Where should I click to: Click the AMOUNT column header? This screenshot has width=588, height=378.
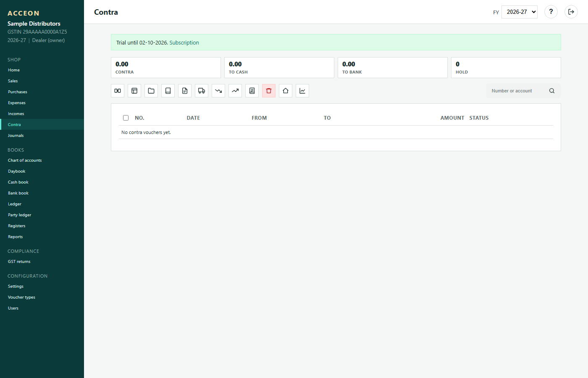pyautogui.click(x=452, y=118)
